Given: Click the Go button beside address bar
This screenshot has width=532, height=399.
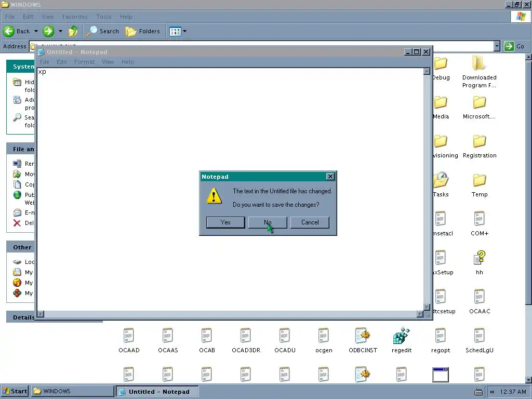Looking at the screenshot, I should pyautogui.click(x=514, y=46).
